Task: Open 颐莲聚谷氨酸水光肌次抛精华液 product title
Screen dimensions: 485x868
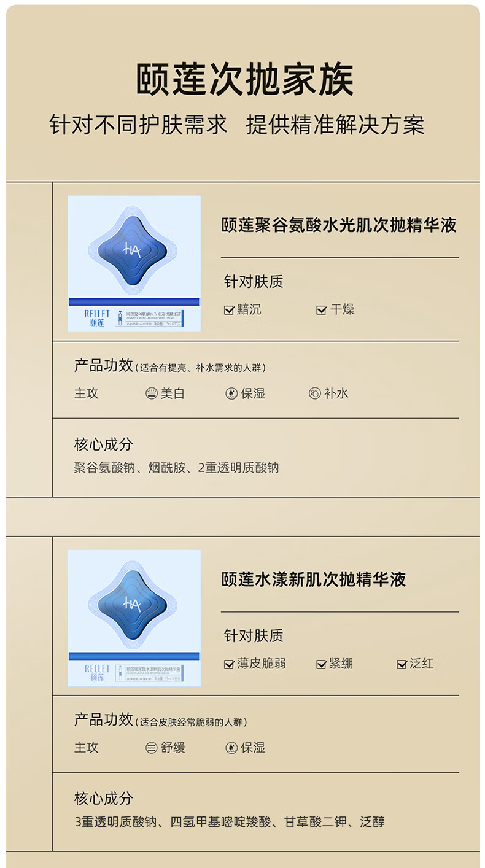Action: pos(340,225)
